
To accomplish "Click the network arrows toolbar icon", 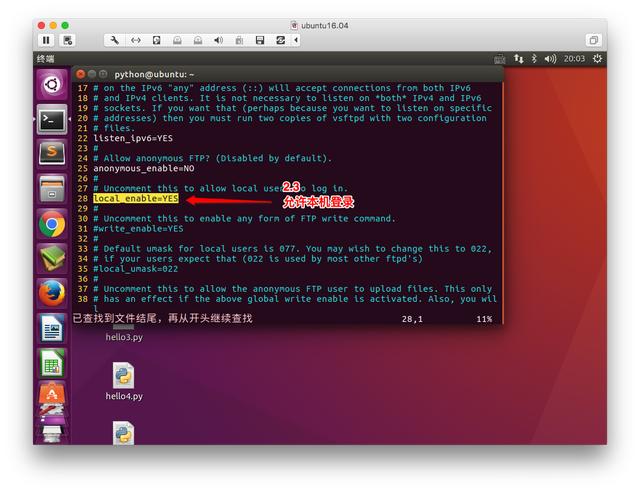I will 136,40.
